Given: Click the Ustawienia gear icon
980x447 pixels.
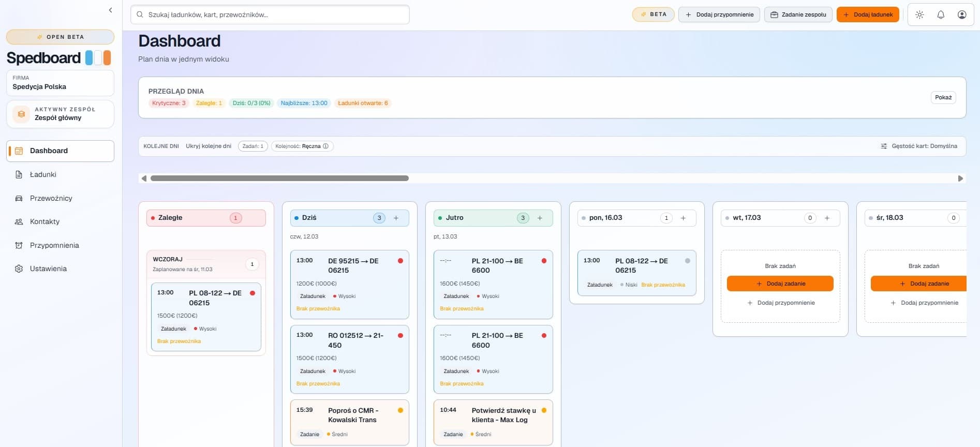Looking at the screenshot, I should point(19,269).
